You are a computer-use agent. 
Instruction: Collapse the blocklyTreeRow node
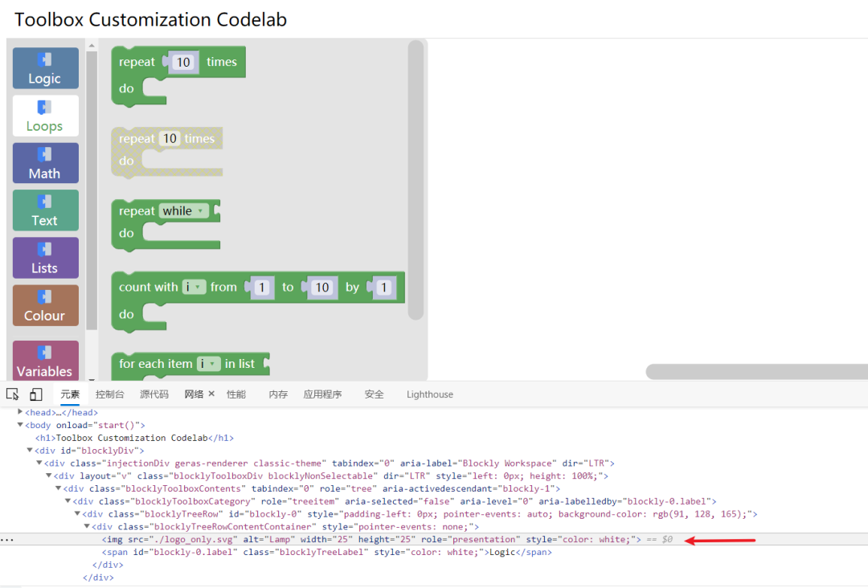(x=77, y=514)
